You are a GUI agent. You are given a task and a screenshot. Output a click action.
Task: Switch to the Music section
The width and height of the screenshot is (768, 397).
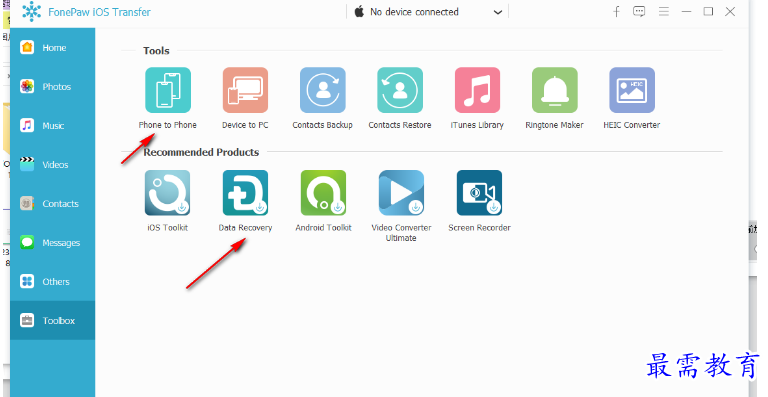pyautogui.click(x=52, y=126)
